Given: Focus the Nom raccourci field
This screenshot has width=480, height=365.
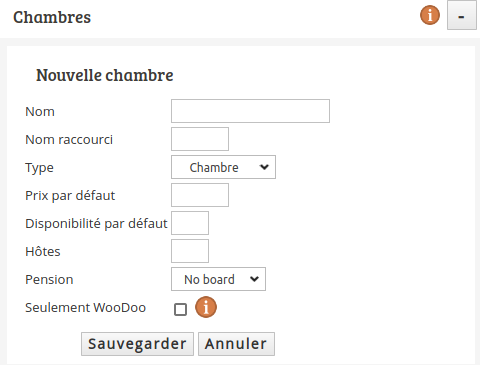Looking at the screenshot, I should coord(200,139).
